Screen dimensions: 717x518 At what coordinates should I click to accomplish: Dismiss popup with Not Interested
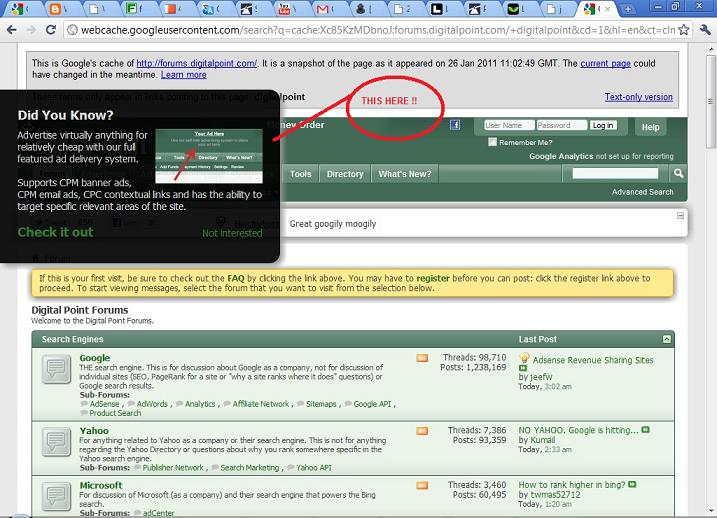click(x=232, y=233)
